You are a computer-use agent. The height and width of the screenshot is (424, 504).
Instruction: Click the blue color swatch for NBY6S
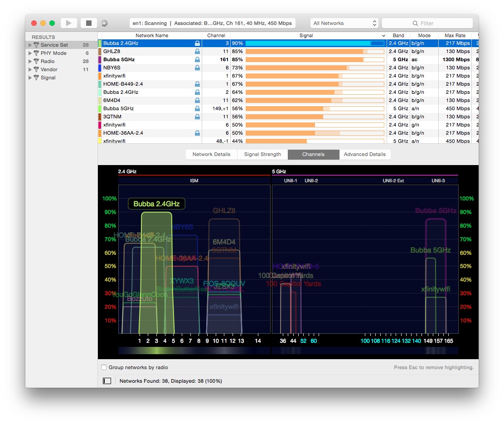(x=100, y=68)
